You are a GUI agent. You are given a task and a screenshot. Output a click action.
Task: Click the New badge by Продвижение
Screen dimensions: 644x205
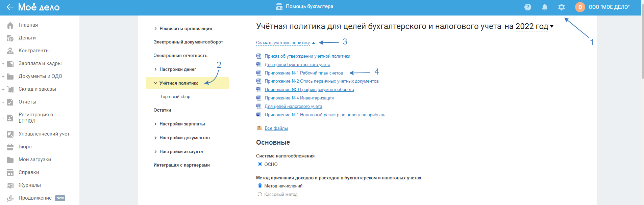tap(60, 198)
